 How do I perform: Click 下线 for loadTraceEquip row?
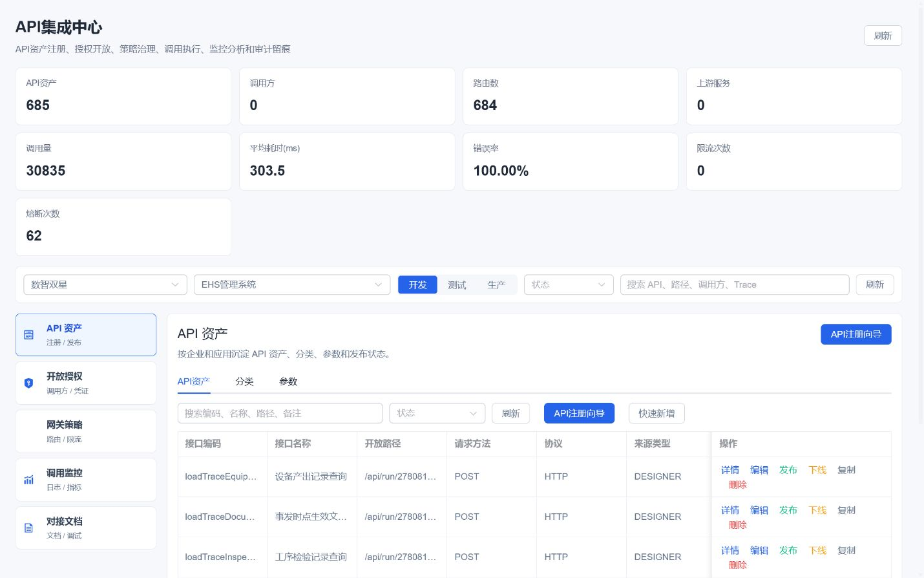click(x=817, y=470)
